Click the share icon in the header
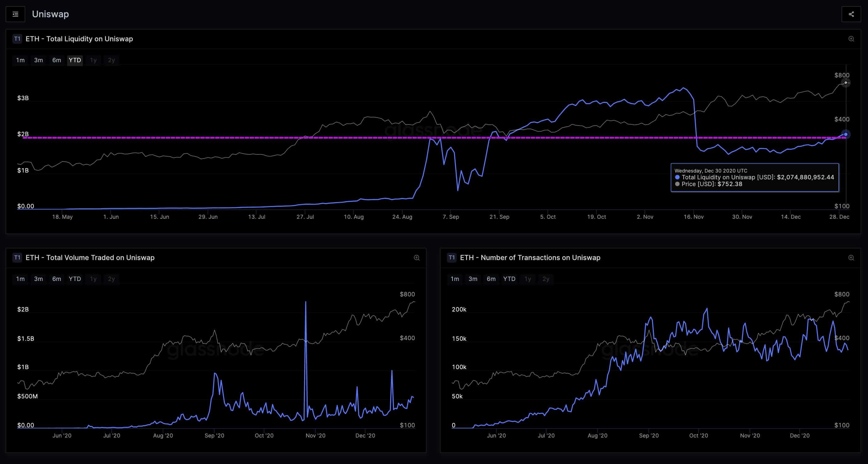Image resolution: width=868 pixels, height=464 pixels. (851, 14)
